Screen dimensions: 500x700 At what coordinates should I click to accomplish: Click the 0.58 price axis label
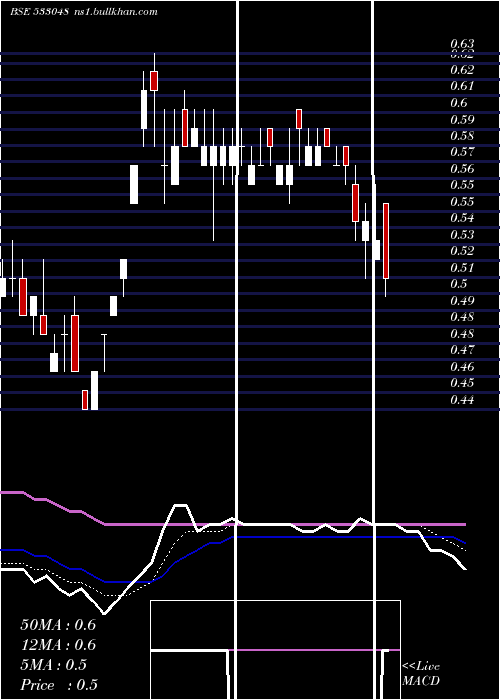(462, 136)
